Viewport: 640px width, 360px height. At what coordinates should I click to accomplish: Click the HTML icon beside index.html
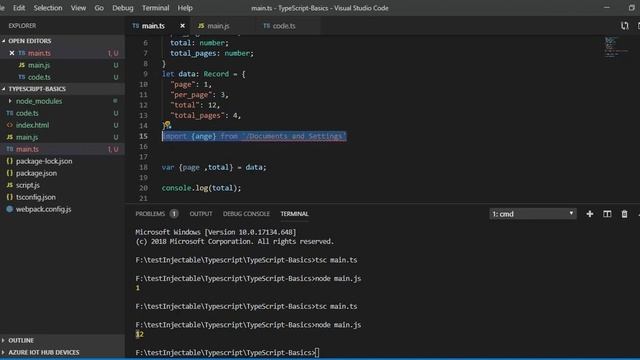(x=10, y=125)
